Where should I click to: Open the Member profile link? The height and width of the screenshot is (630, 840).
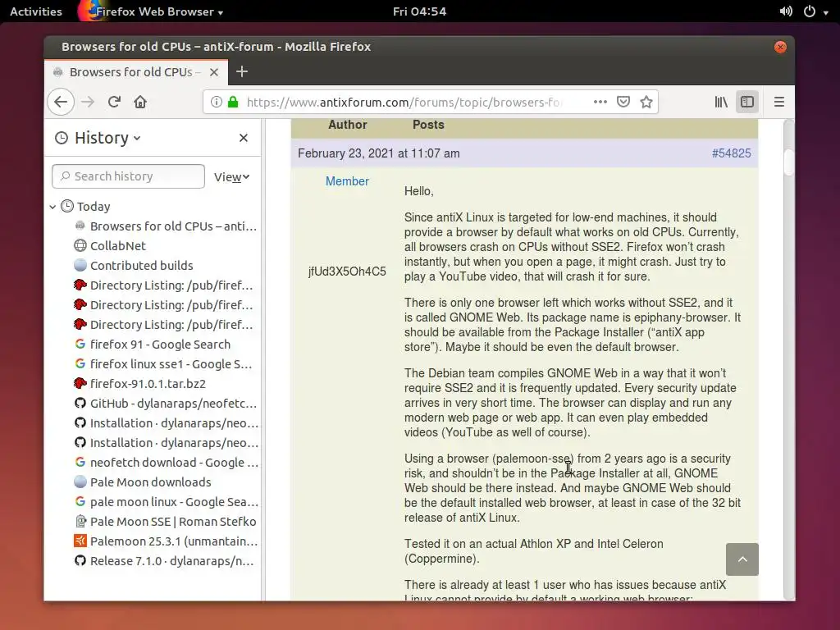347,181
